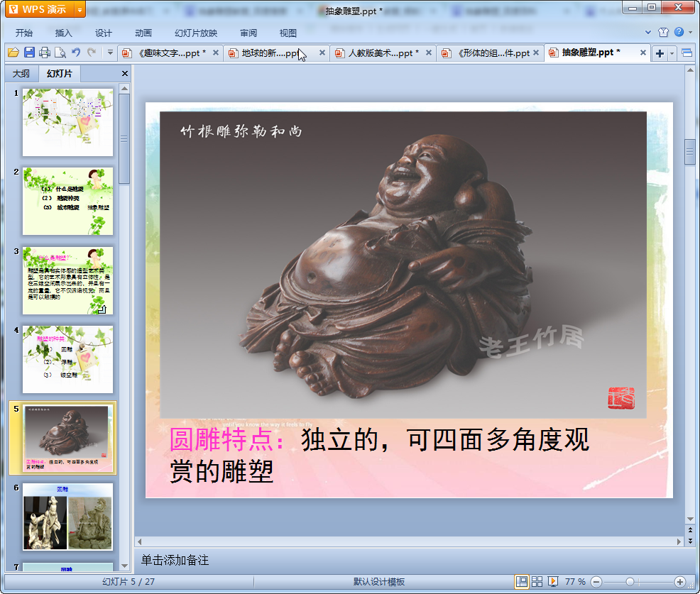Screen dimensions: 700x594
Task: Click the thumbnail pane scroll up arrow
Action: [124, 89]
